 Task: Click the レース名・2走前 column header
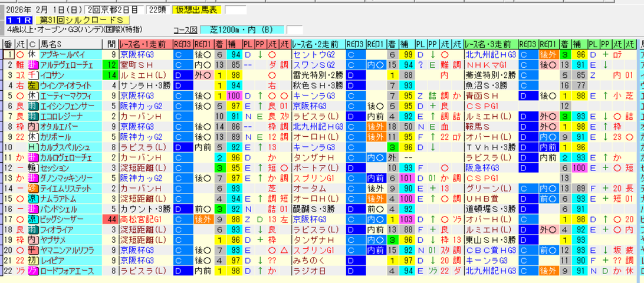[x=318, y=44]
